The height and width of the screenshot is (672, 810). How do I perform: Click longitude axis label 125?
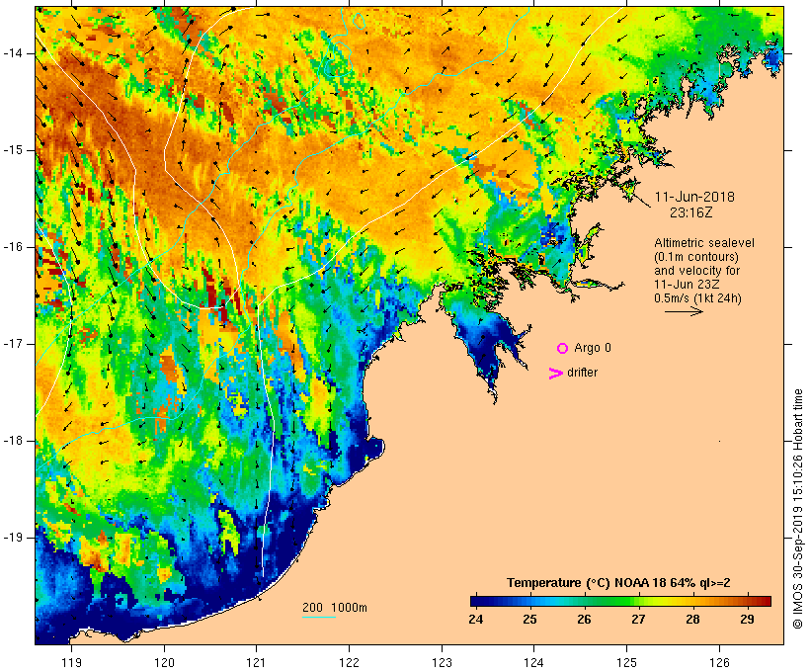coord(626,663)
